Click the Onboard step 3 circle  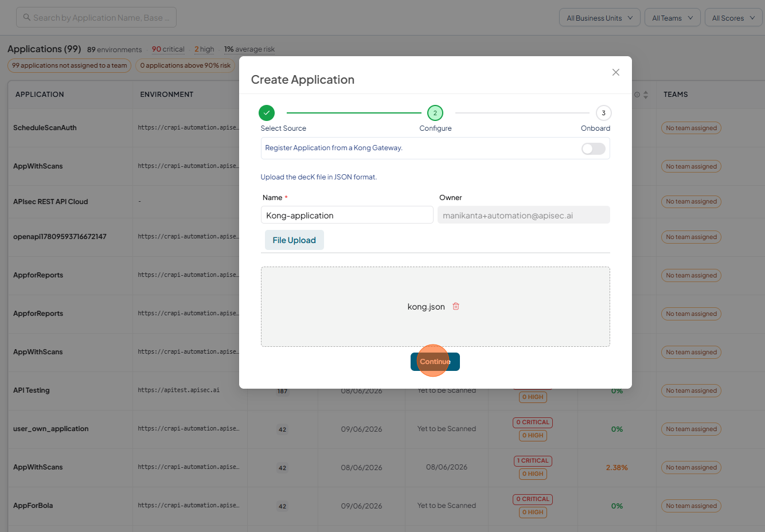(x=603, y=113)
